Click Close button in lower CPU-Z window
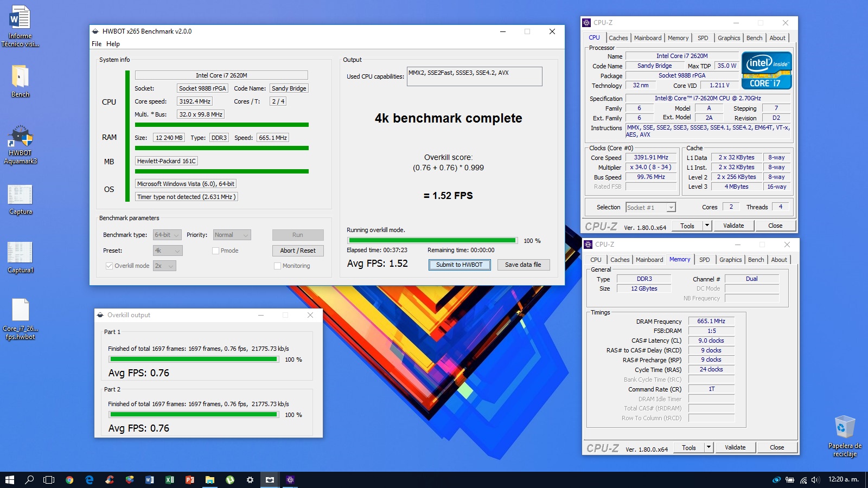Viewport: 868px width, 488px height. click(x=777, y=447)
